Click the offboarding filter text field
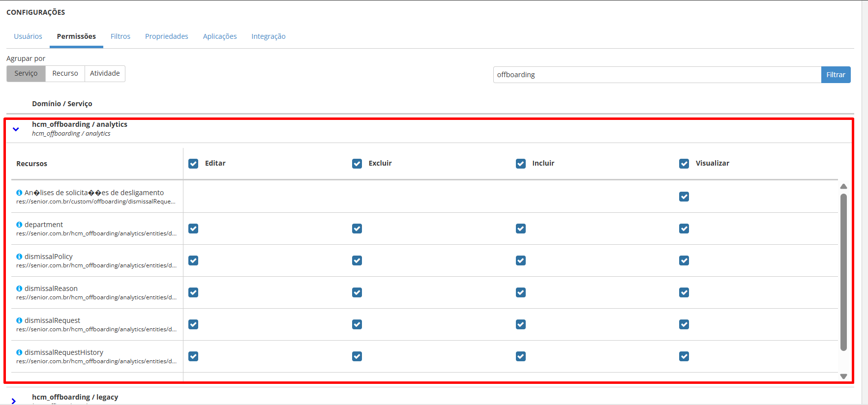 (x=657, y=75)
